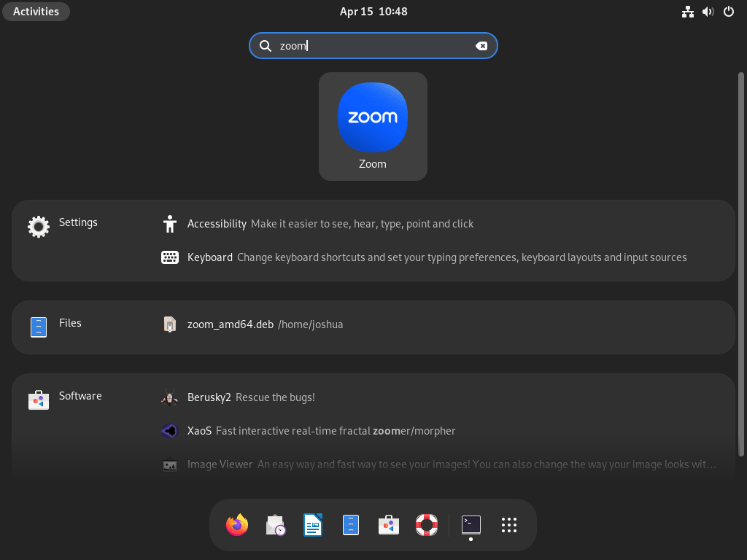Open zoom_amd64.deb from Files results

pos(231,324)
